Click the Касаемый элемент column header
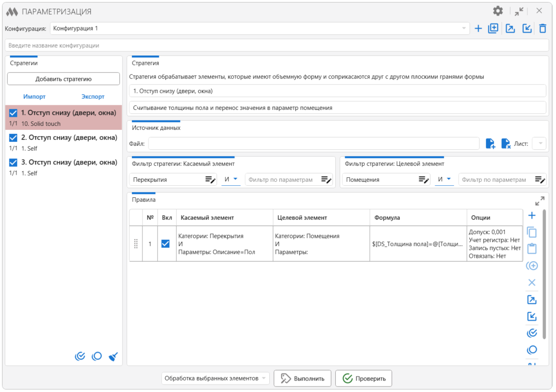The image size is (556, 392). pos(225,218)
